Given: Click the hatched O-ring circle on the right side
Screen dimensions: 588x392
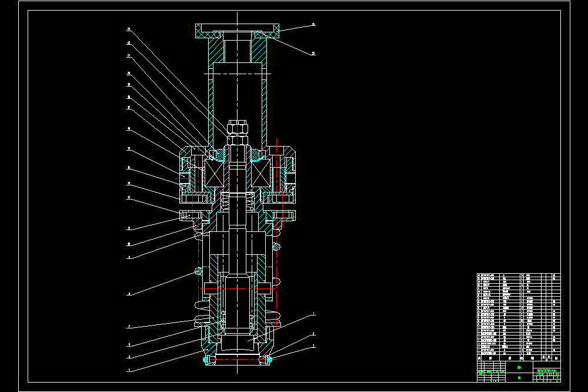Looking at the screenshot, I should click(x=276, y=247).
